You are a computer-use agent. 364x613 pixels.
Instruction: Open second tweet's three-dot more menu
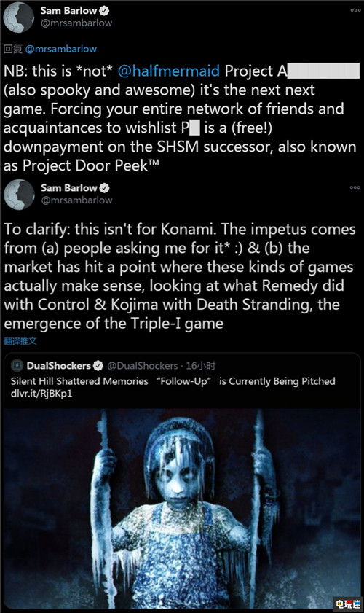355,187
